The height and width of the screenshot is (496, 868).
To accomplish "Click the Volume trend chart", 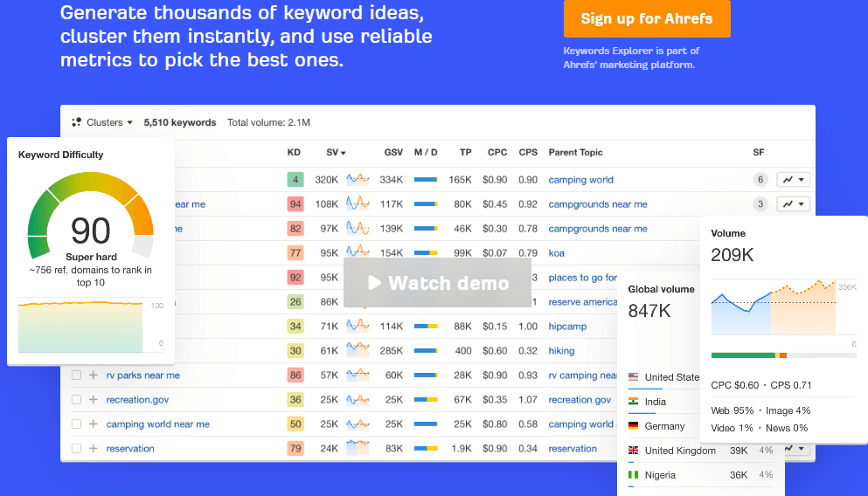I will click(x=774, y=307).
